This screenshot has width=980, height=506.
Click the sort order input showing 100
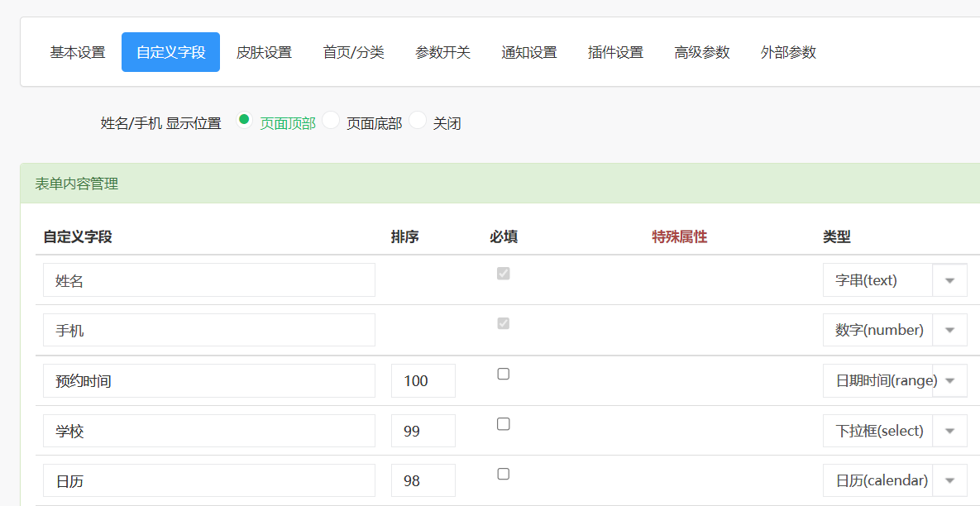pos(423,380)
